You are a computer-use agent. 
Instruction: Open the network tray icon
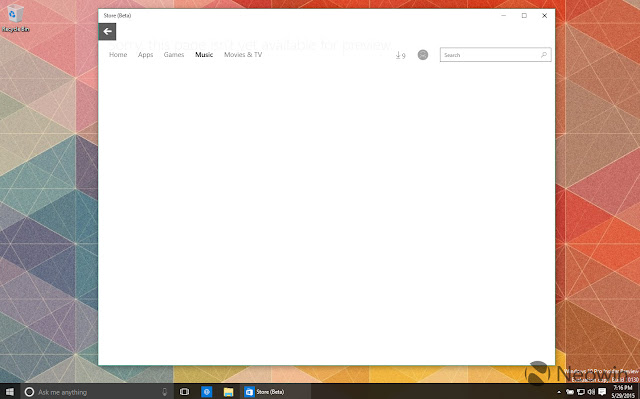580,392
